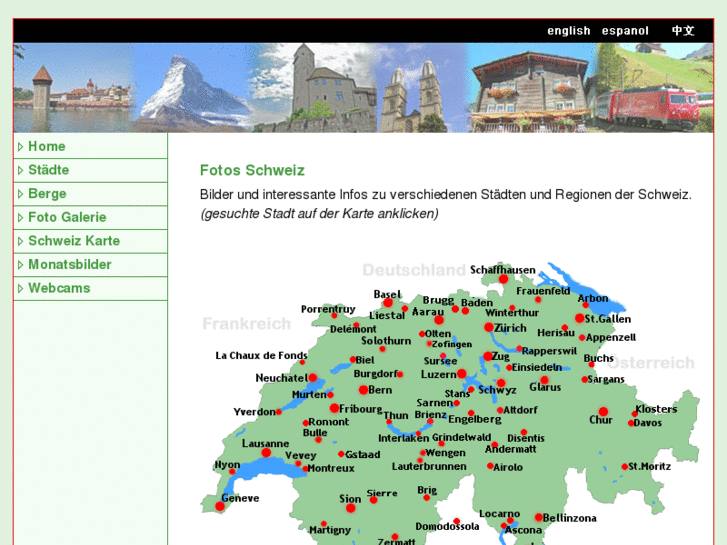Click the arrow icon beside Monatsbilder
Viewport: 727px width, 545px height.
tap(20, 265)
